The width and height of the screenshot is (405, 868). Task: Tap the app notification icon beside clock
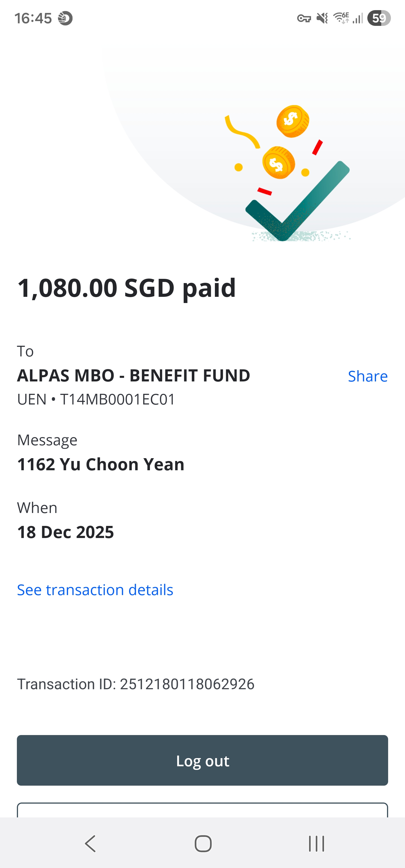pyautogui.click(x=65, y=18)
